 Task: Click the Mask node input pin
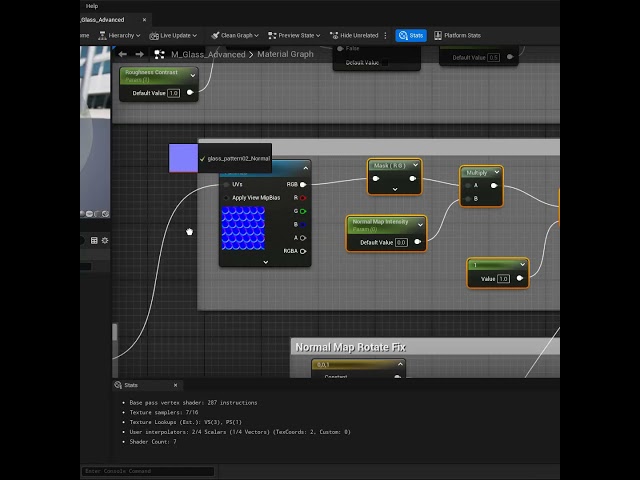[376, 178]
